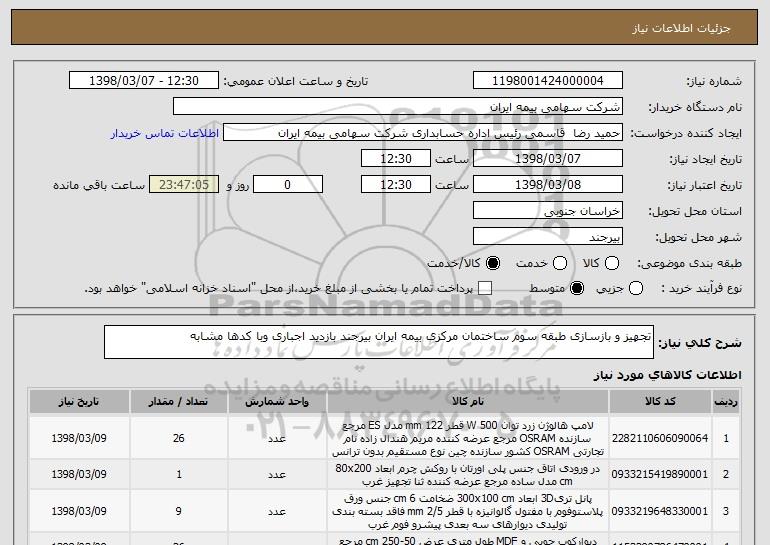Image resolution: width=770 pixels, height=545 pixels.
Task: Click the اطلاعات کالاهای مورد نیاز section heading
Action: pos(667,375)
